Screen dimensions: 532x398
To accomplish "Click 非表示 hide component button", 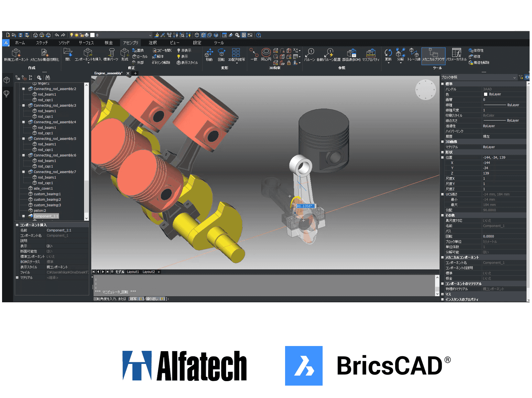I will click(184, 50).
